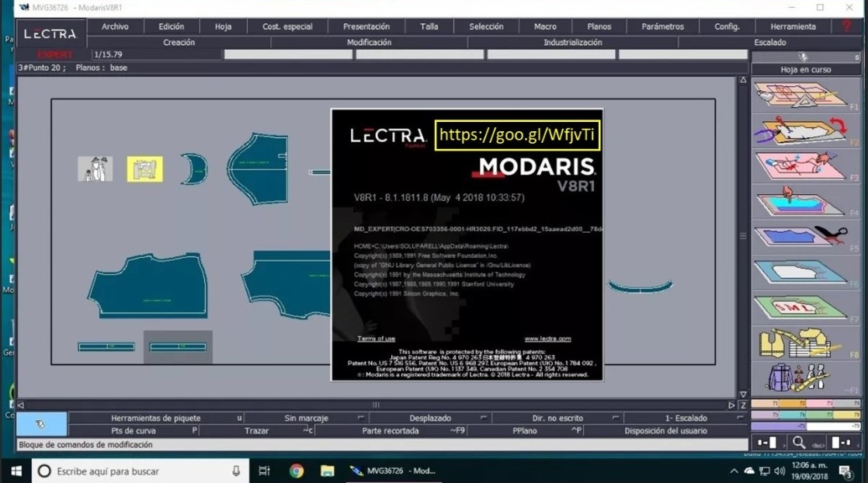The height and width of the screenshot is (483, 868).
Task: Click the Terms of use link
Action: click(377, 339)
